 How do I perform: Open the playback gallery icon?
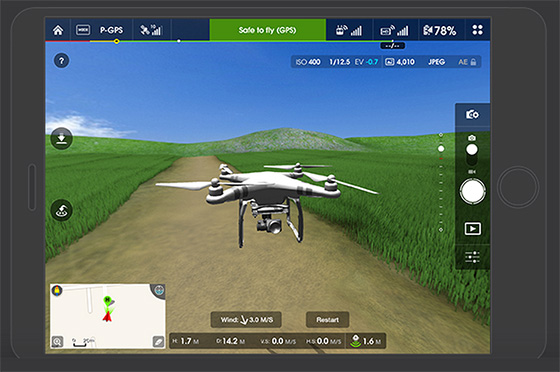click(x=472, y=228)
